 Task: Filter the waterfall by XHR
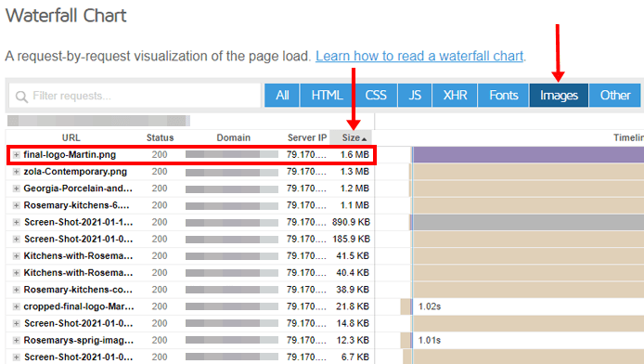click(455, 96)
